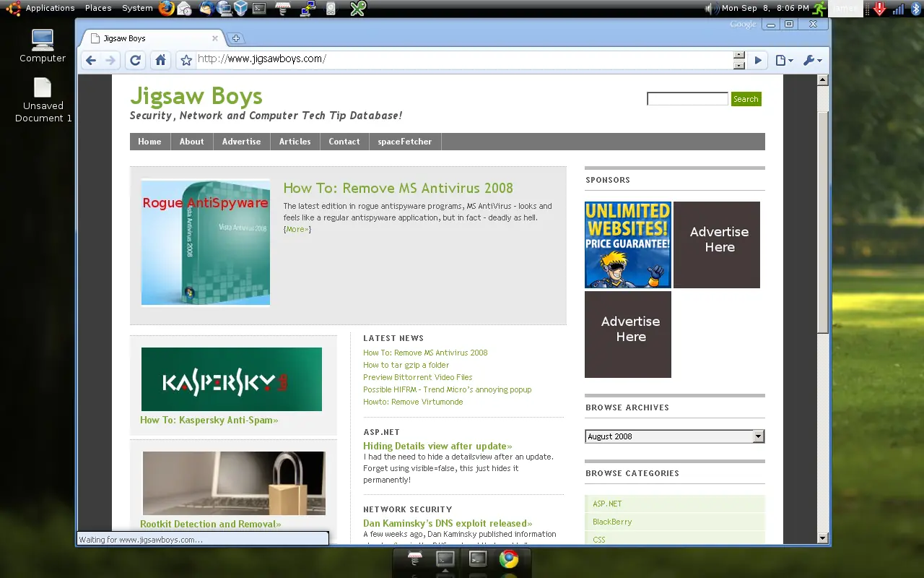This screenshot has height=578, width=924.
Task: Open the How To: Kaspersky Anti-Spam» link
Action: 209,420
